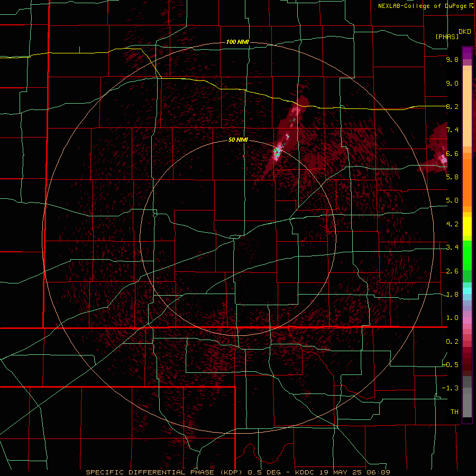Select the 100 NMI range ring label

pos(237,42)
